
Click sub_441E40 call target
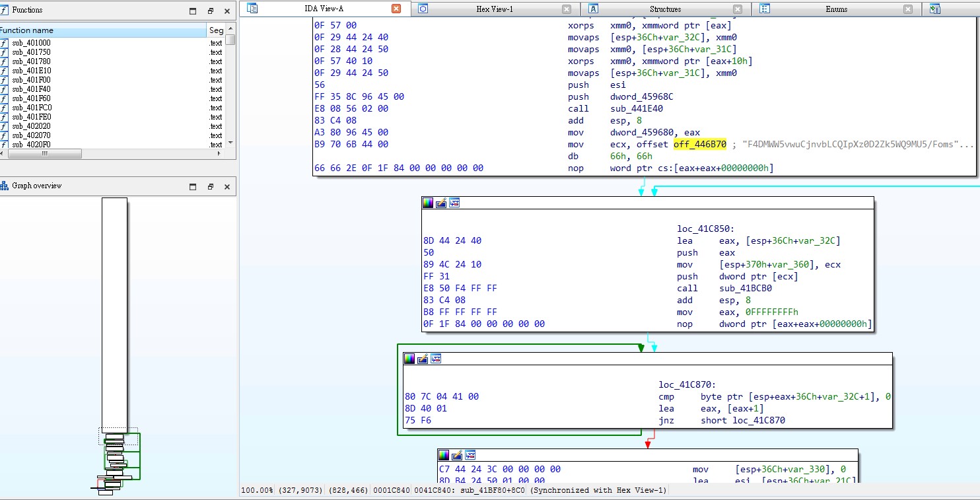click(x=637, y=108)
